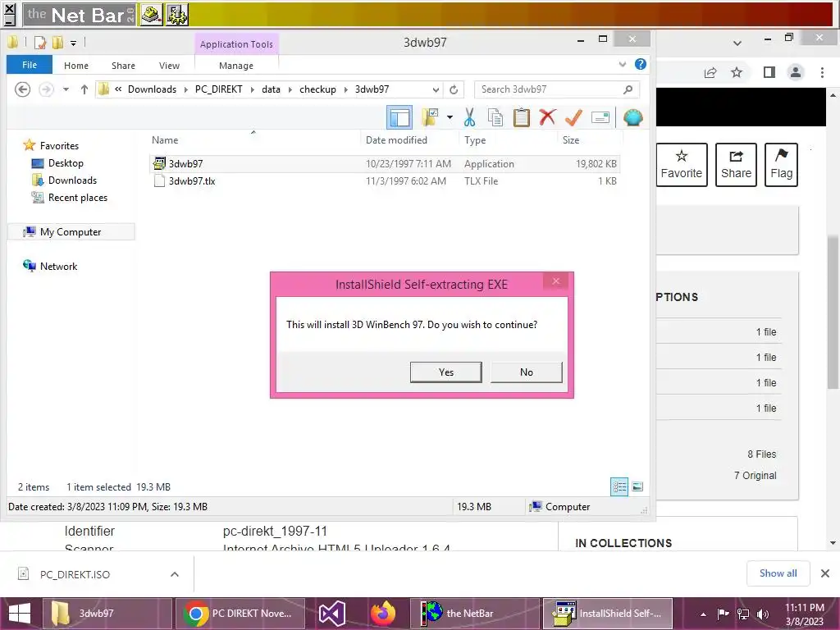Viewport: 840px width, 630px height.
Task: Open PC_DIREKT.ISO download options chevron
Action: (x=175, y=574)
